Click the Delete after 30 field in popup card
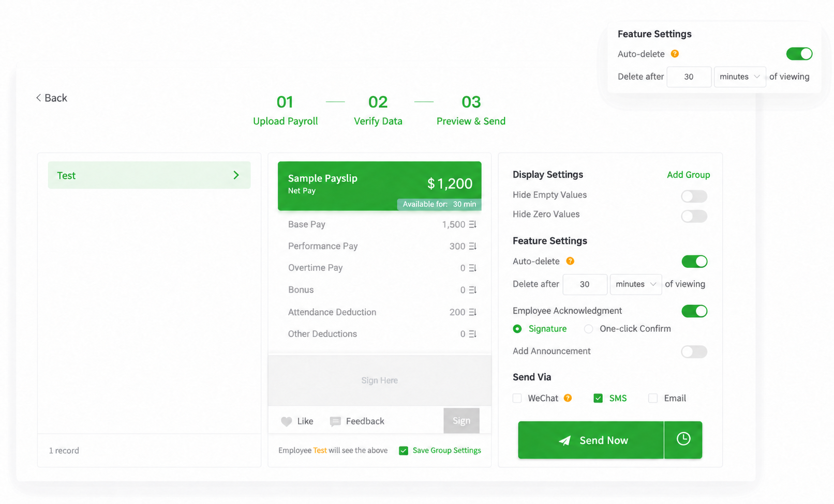The image size is (834, 504). (689, 77)
